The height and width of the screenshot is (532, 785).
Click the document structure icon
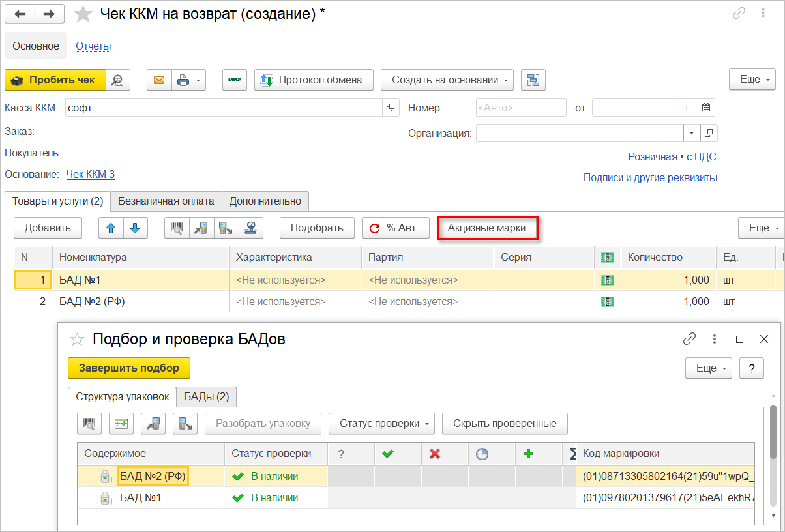(533, 80)
